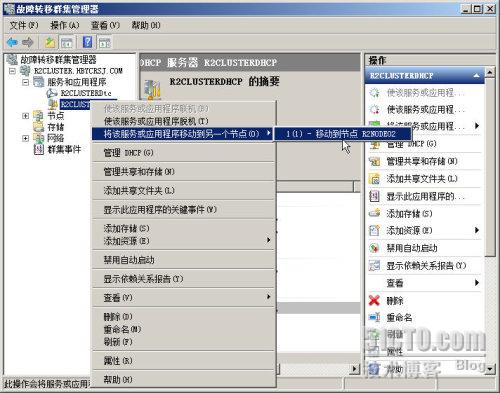Select the 群集事件 tree item
The image size is (500, 393).
coord(64,149)
